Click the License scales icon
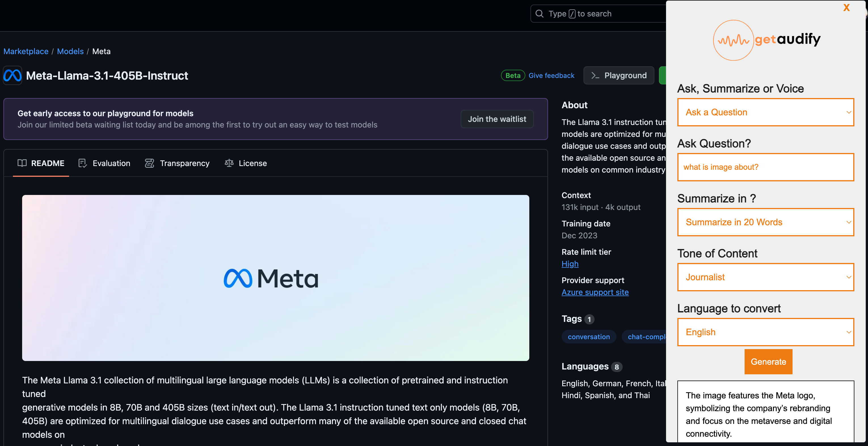The image size is (868, 446). [229, 163]
